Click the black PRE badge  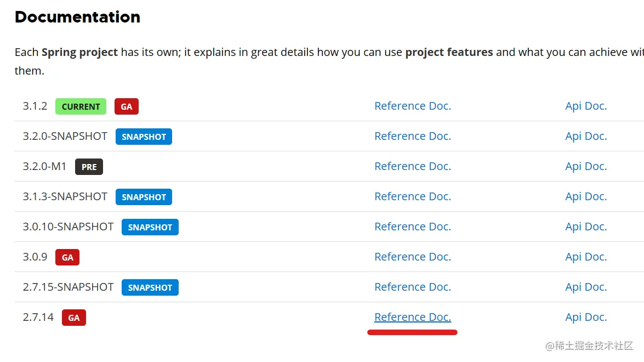pyautogui.click(x=89, y=167)
